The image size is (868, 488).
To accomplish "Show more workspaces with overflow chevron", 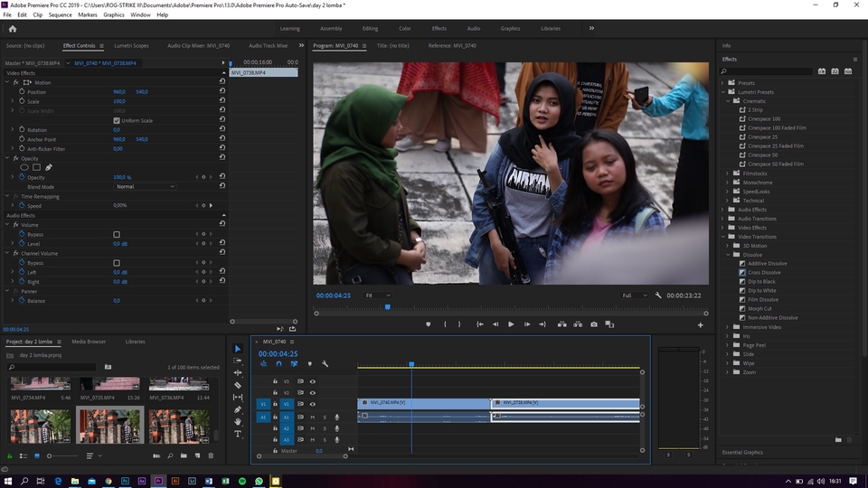I will tap(591, 28).
